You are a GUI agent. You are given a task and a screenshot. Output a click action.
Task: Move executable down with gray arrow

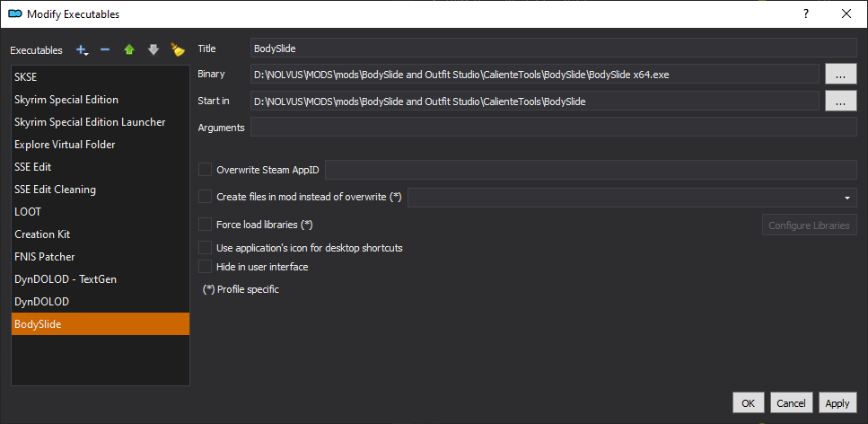point(153,50)
